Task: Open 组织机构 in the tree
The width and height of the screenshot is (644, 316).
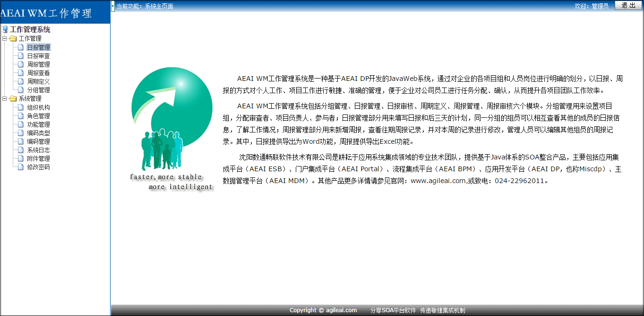Action: pyautogui.click(x=38, y=107)
